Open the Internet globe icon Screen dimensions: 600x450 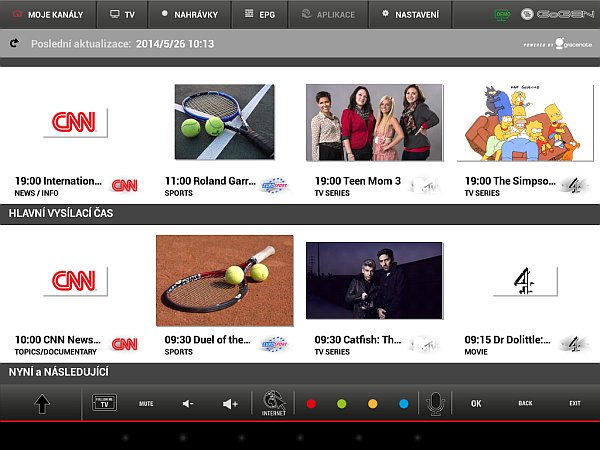[273, 403]
